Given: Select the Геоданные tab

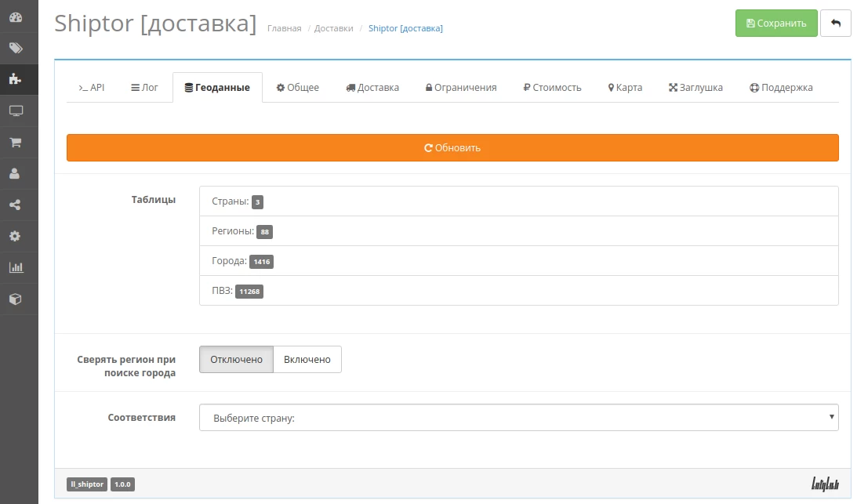Looking at the screenshot, I should click(x=217, y=88).
